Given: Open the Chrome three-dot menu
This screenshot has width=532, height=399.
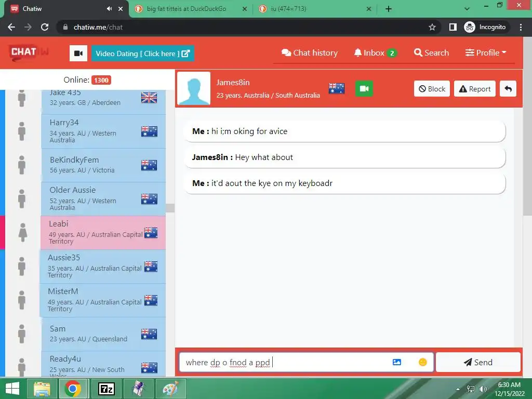Looking at the screenshot, I should (521, 27).
